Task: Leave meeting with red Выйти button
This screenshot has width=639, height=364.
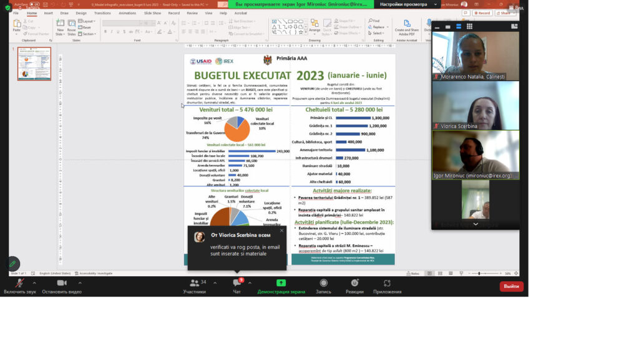Action: 511,286
